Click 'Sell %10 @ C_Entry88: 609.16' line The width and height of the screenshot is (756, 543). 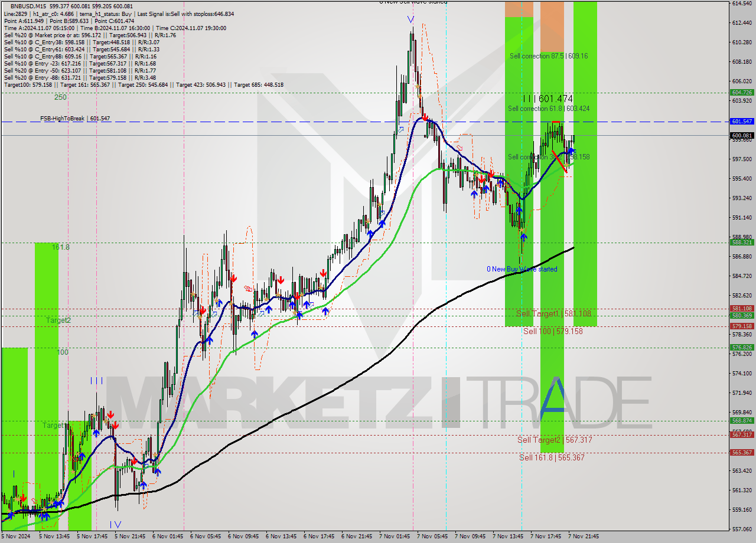point(80,56)
